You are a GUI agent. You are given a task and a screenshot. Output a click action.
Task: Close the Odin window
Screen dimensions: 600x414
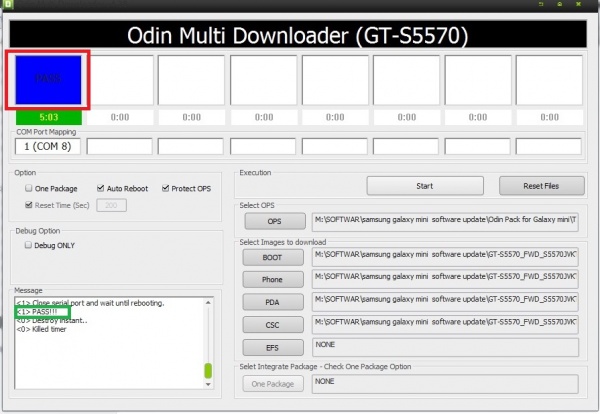point(579,4)
